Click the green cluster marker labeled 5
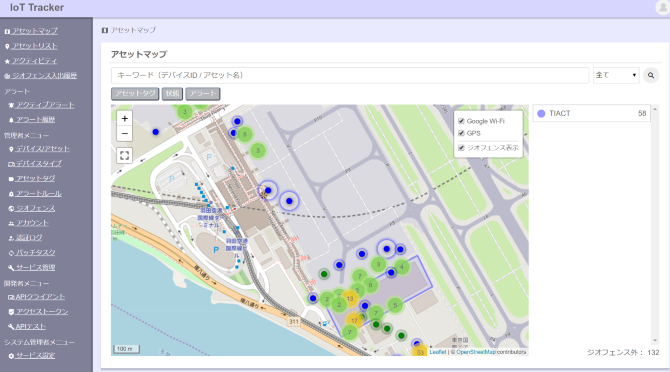 click(x=395, y=305)
